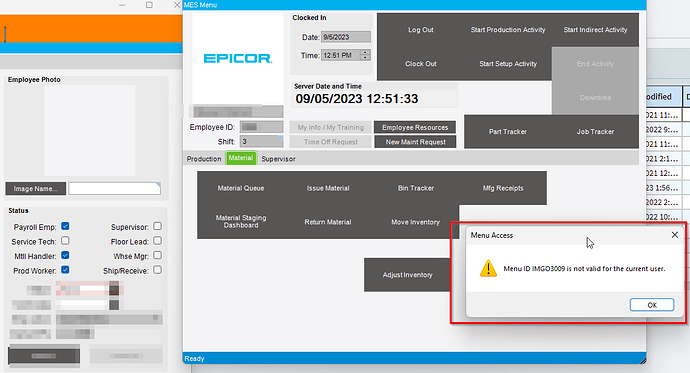Maximize the left background window
The width and height of the screenshot is (690, 373).
[x=150, y=5]
